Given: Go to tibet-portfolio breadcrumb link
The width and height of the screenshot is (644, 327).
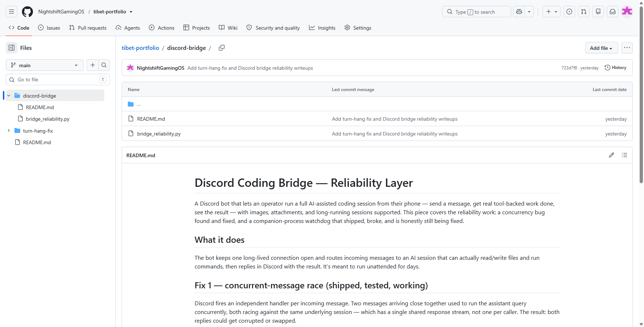Looking at the screenshot, I should 140,48.
